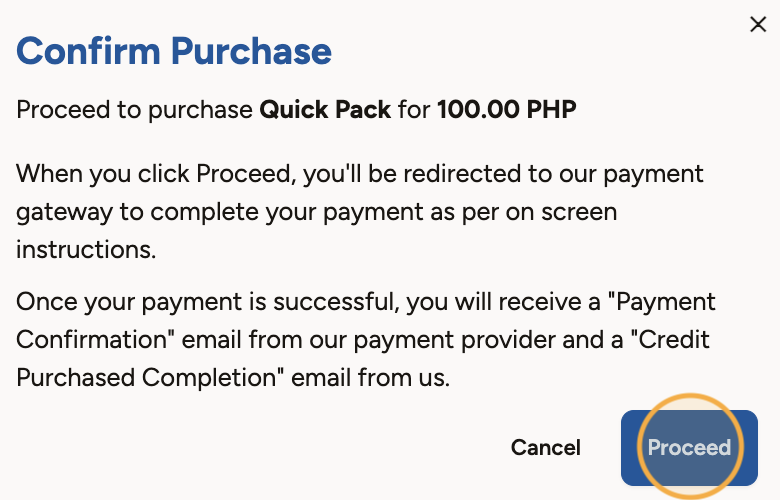This screenshot has width=780, height=500.
Task: Click the bold Quick Pack text
Action: click(325, 109)
